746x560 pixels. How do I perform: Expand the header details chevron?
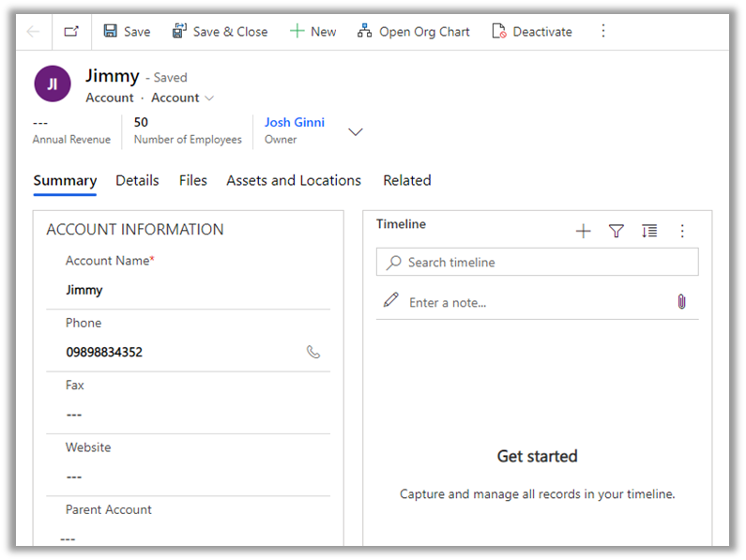[356, 132]
